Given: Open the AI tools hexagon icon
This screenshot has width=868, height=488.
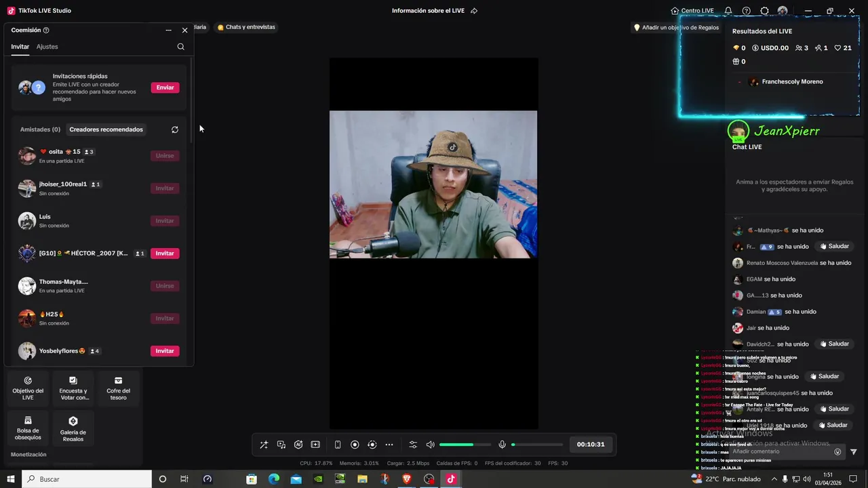Looking at the screenshot, I should pyautogui.click(x=298, y=445).
